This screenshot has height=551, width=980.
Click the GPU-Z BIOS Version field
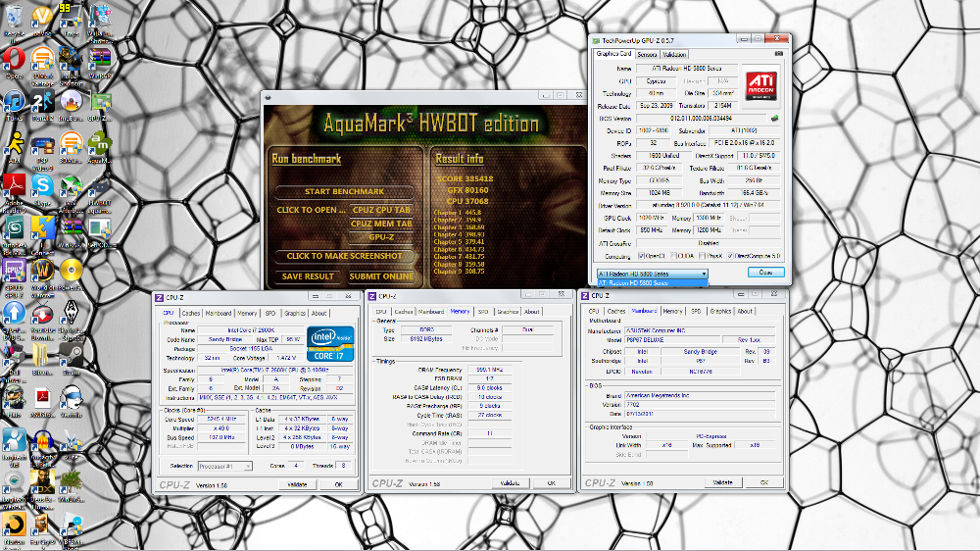[x=702, y=119]
